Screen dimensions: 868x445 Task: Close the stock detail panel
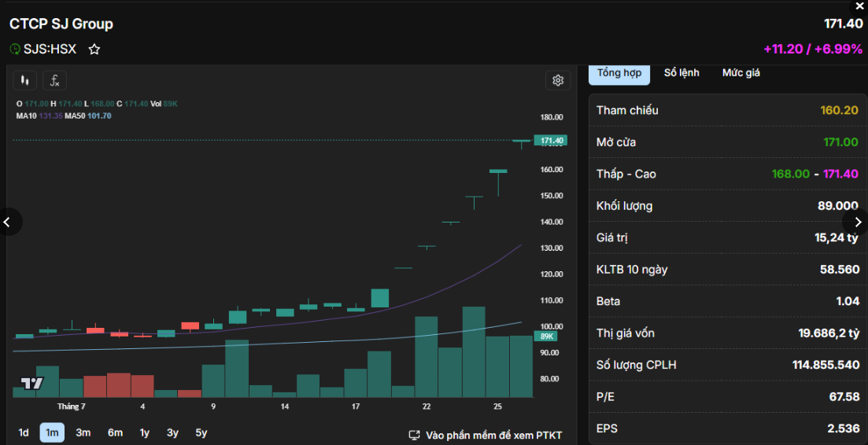pyautogui.click(x=859, y=6)
